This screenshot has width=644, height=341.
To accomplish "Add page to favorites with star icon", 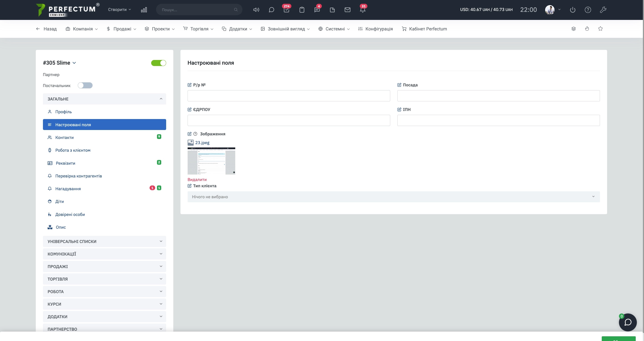I will click(x=600, y=29).
